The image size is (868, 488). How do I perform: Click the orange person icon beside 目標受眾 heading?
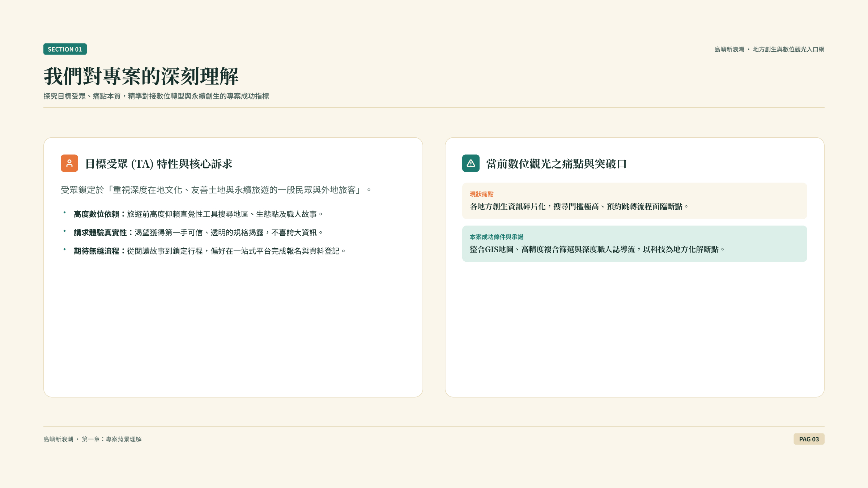(69, 163)
